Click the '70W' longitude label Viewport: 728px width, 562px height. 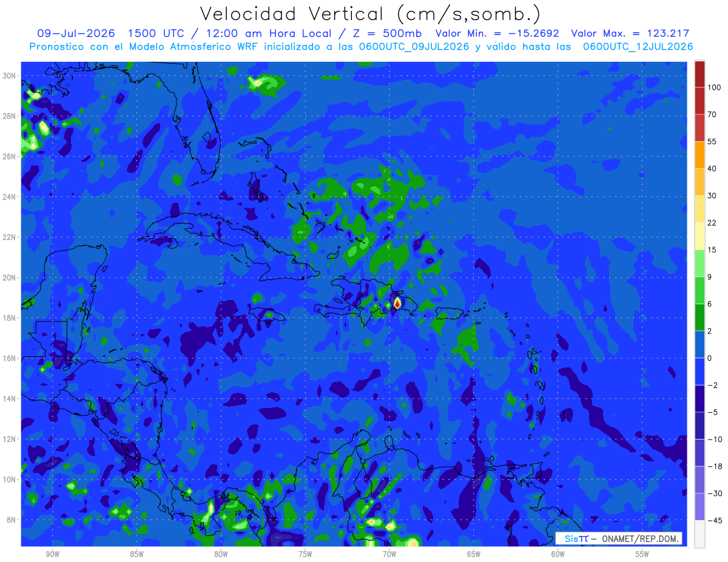click(389, 554)
